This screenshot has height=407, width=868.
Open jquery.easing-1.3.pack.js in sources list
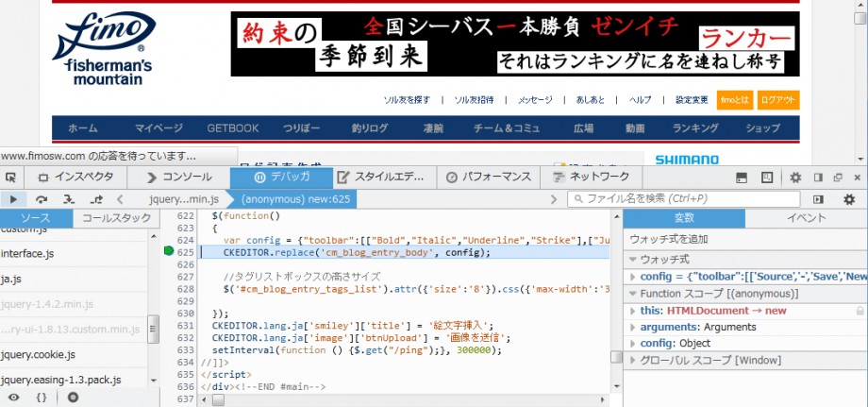tap(74, 380)
